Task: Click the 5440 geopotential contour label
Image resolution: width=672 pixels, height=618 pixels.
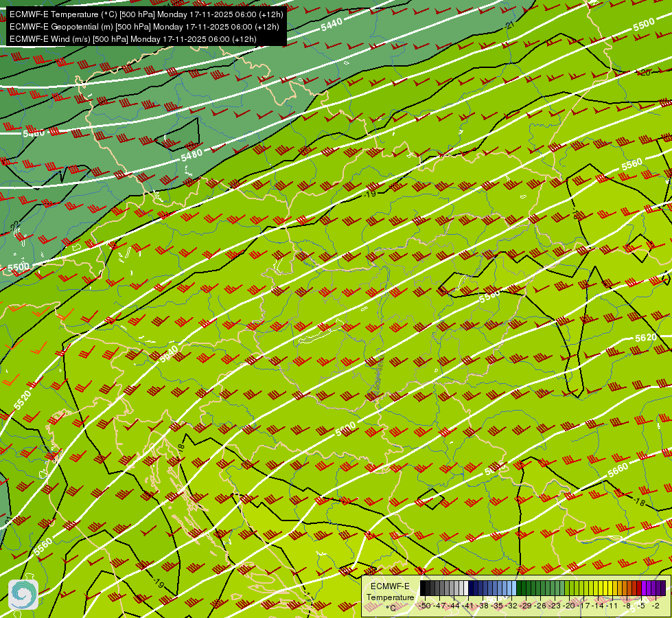Action: click(332, 25)
